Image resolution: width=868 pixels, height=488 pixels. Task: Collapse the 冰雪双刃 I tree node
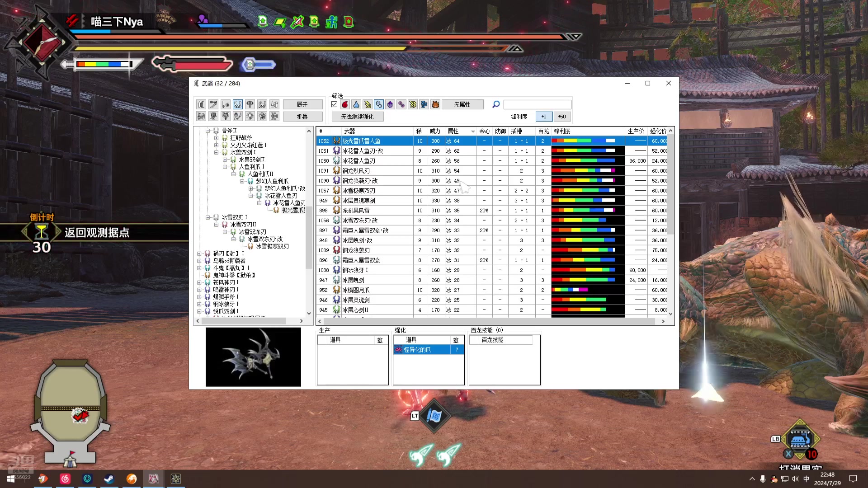[208, 217]
